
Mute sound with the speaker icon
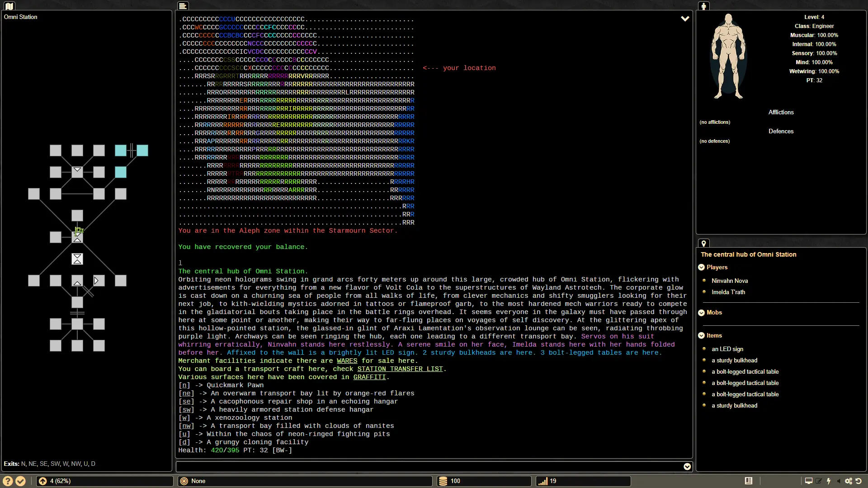click(x=838, y=481)
